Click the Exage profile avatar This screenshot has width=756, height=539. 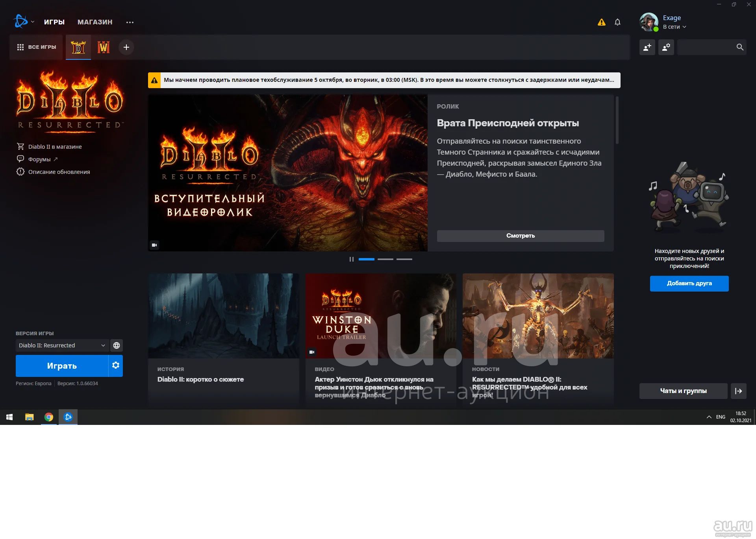click(x=649, y=22)
